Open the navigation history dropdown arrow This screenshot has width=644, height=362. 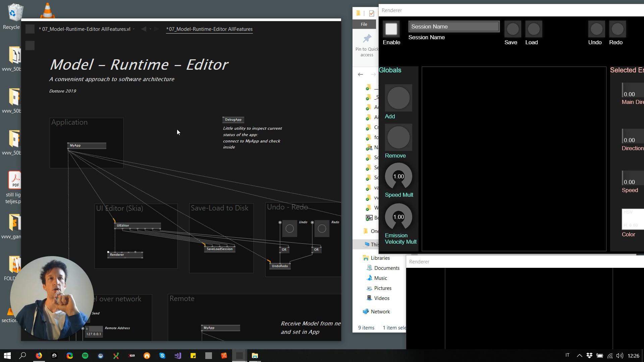pyautogui.click(x=150, y=29)
